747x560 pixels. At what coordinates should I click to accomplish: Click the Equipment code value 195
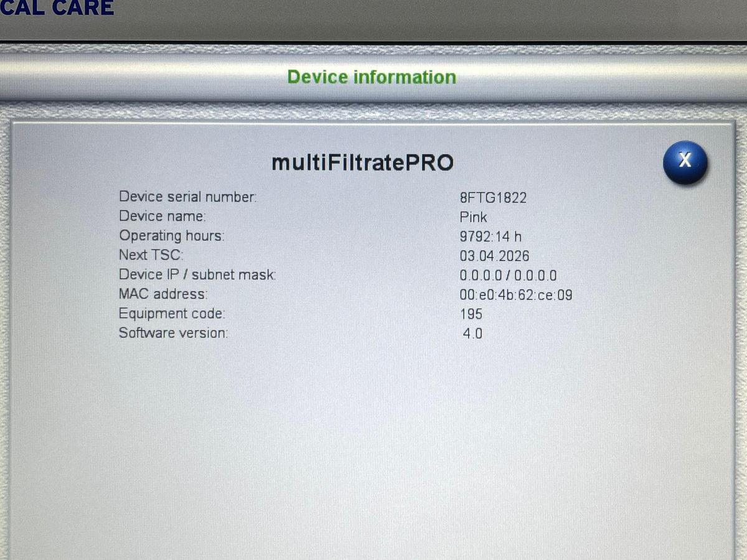(x=471, y=314)
